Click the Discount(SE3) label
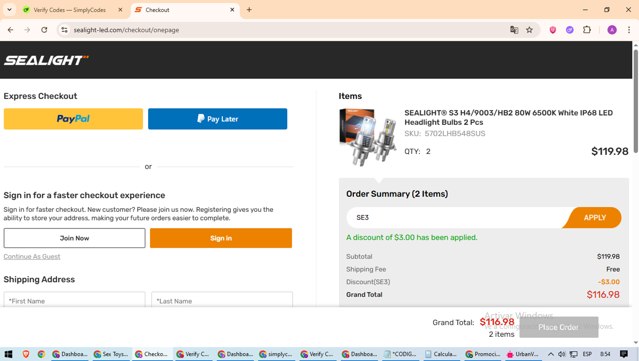639x361 pixels. tap(368, 282)
